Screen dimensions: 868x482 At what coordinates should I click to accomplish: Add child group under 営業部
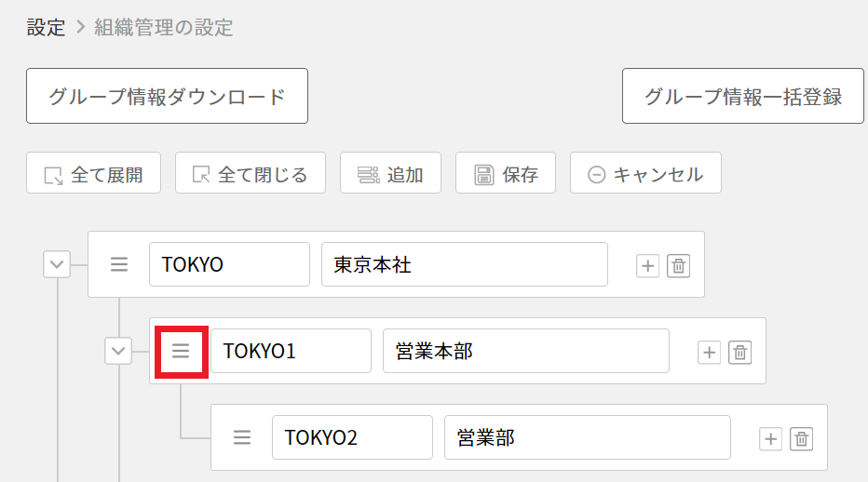[770, 438]
